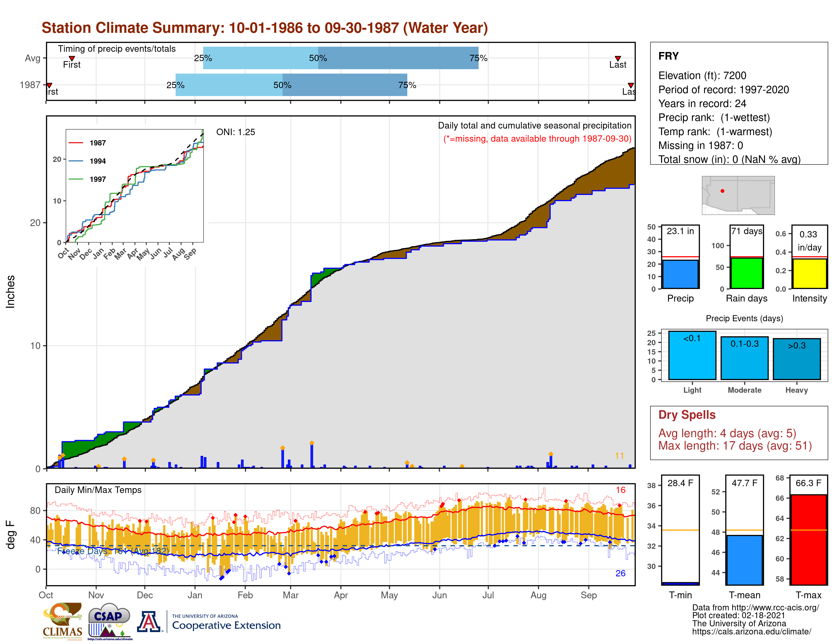This screenshot has height=644, width=834.
Task: Click the CLIMAS logo
Action: (x=63, y=621)
